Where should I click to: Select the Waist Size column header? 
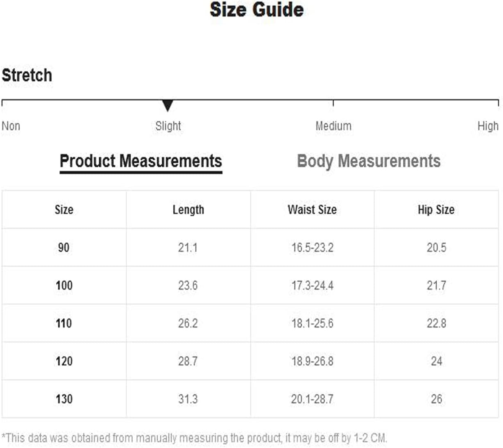click(312, 210)
